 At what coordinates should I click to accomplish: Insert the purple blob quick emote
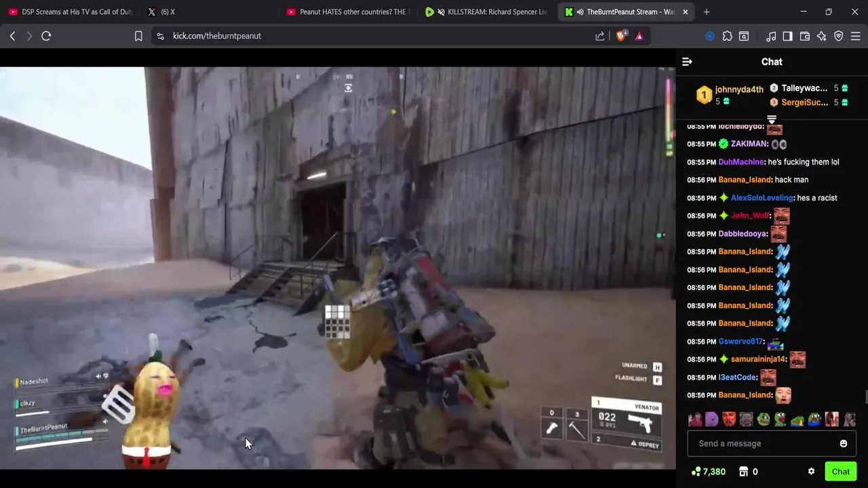click(x=711, y=420)
